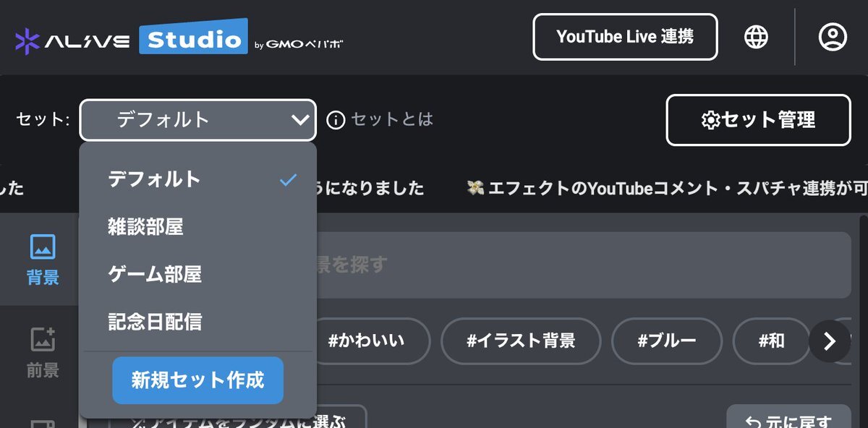Open the user account profile icon
This screenshot has width=868, height=428.
[x=833, y=36]
